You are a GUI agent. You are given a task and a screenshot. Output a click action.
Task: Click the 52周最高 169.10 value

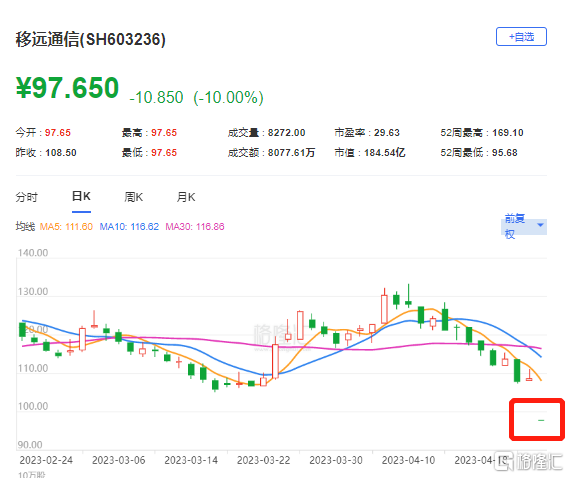tap(508, 132)
